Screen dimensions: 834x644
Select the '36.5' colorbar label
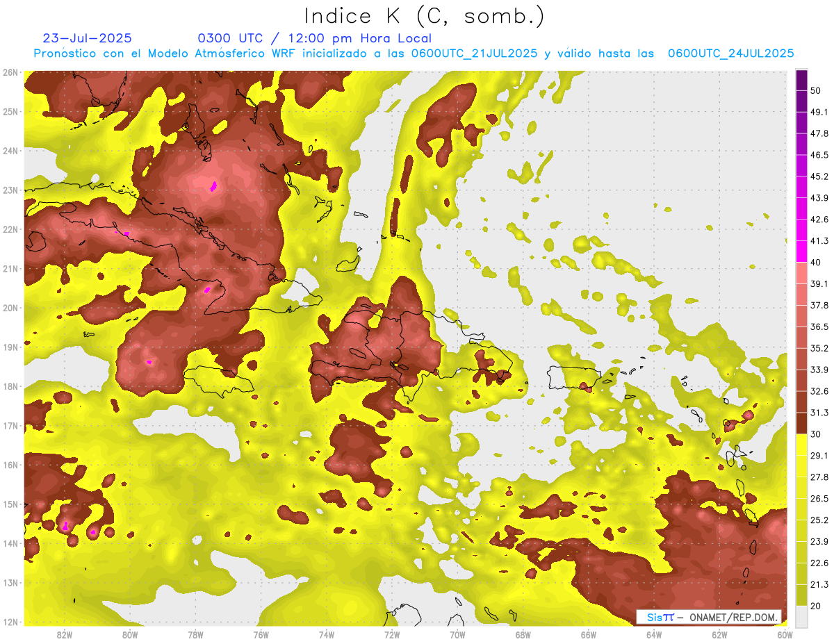[x=819, y=327]
